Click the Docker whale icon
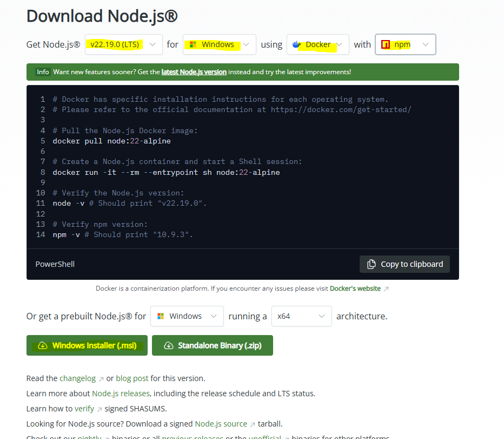Screen dimensions: 504x439 [x=296, y=44]
